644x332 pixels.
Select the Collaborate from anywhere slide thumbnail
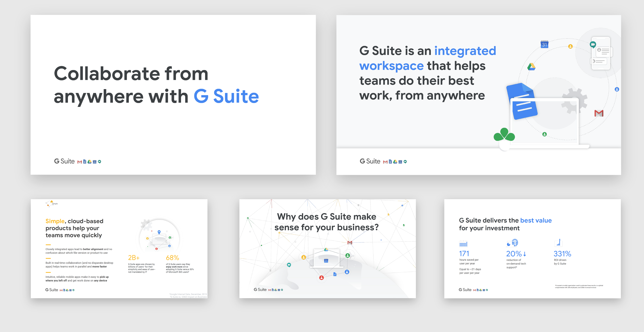[173, 95]
